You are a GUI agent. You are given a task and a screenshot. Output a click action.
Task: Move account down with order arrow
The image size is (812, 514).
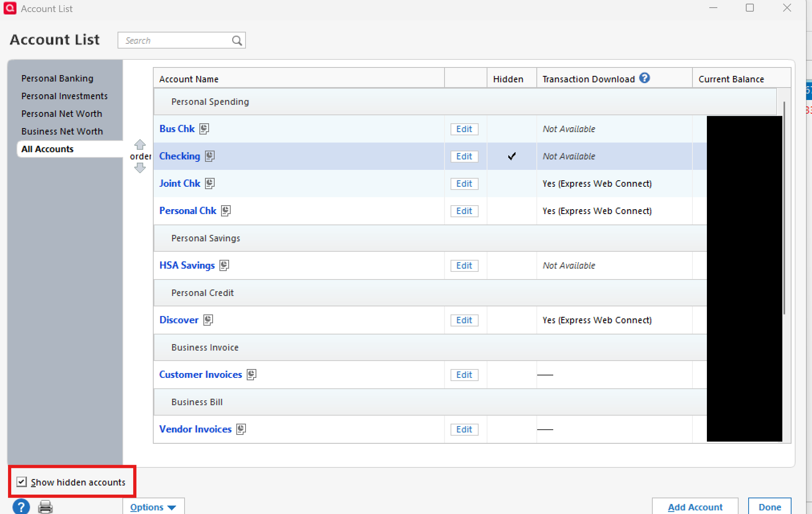140,168
